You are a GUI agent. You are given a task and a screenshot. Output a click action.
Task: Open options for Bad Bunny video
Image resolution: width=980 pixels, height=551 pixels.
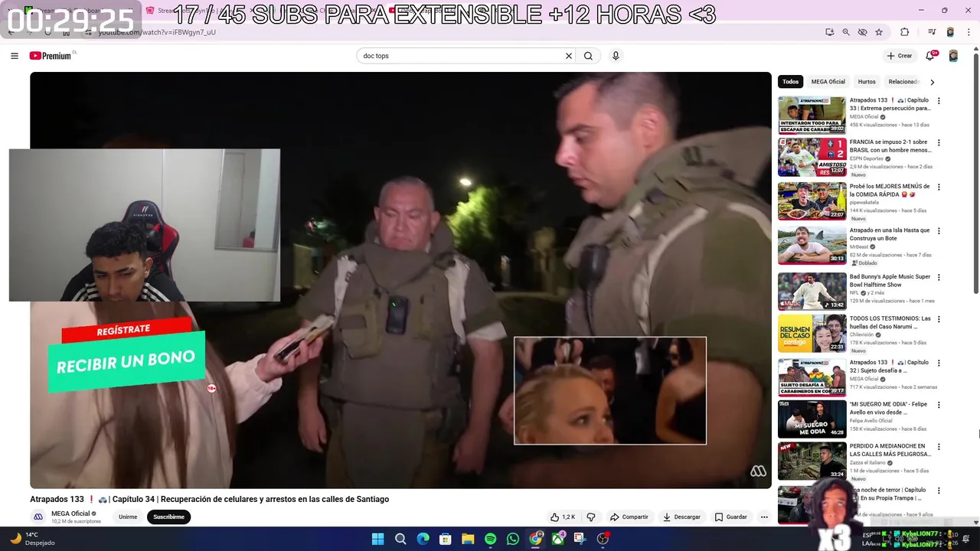click(x=939, y=278)
